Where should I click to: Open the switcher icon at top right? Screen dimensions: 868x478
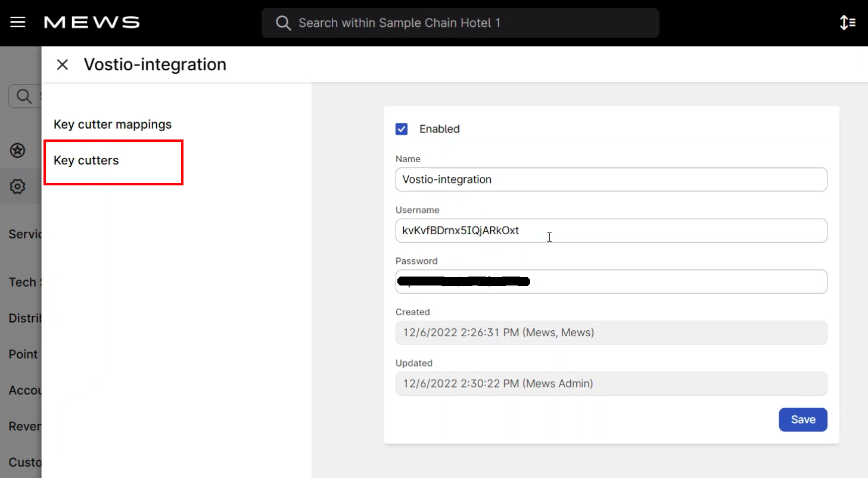847,23
